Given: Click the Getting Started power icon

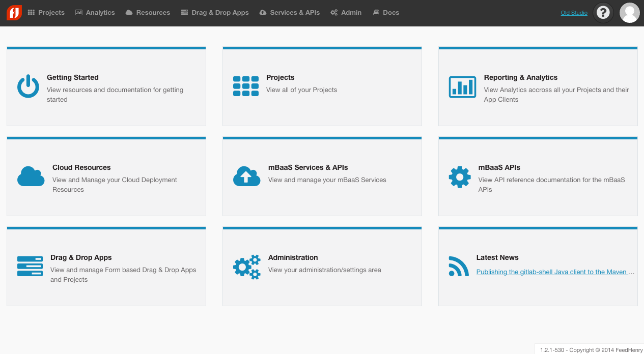Looking at the screenshot, I should tap(28, 86).
